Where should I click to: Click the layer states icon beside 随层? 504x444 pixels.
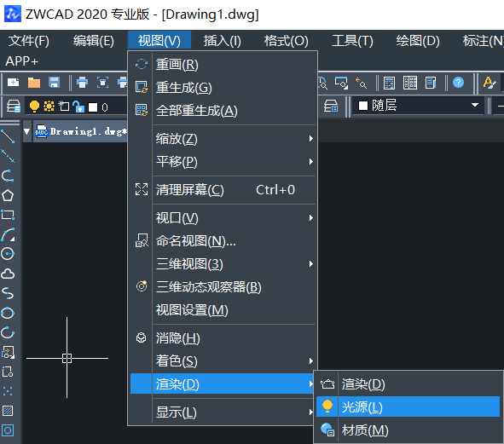click(x=331, y=106)
